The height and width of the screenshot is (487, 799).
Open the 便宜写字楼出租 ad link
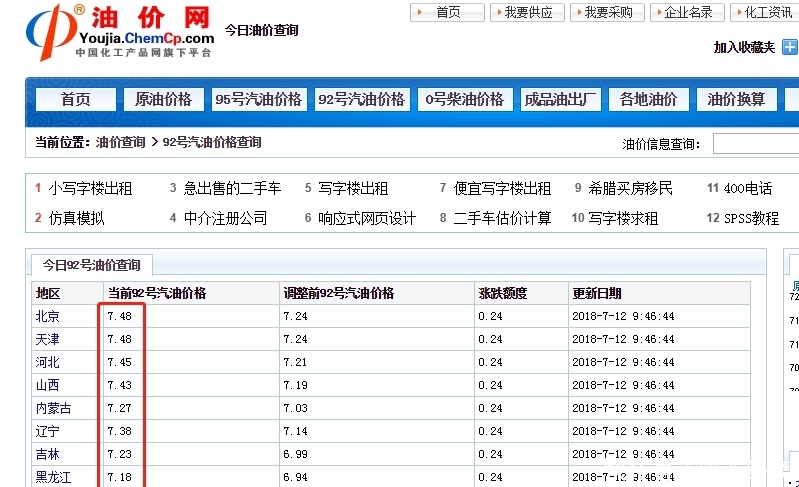point(502,188)
